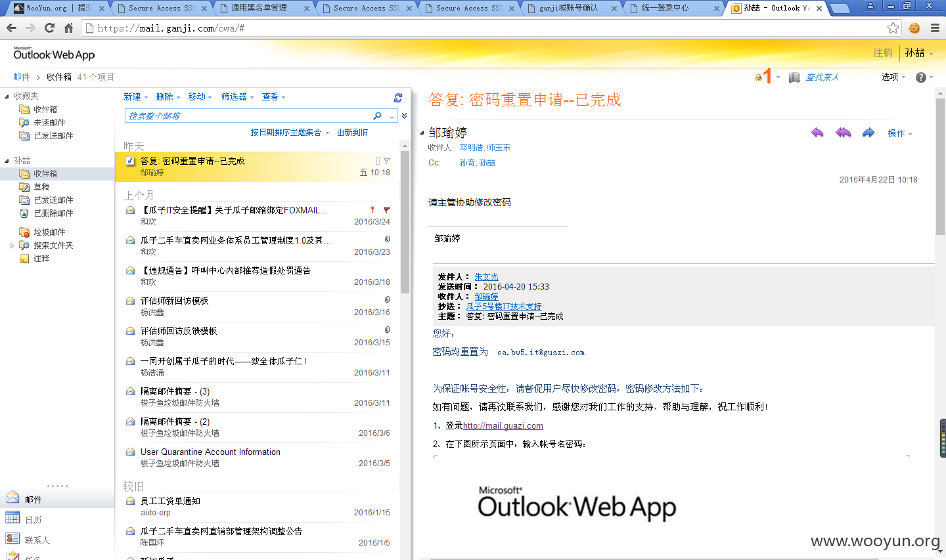
Task: Click the 注销 sign out link
Action: (883, 53)
